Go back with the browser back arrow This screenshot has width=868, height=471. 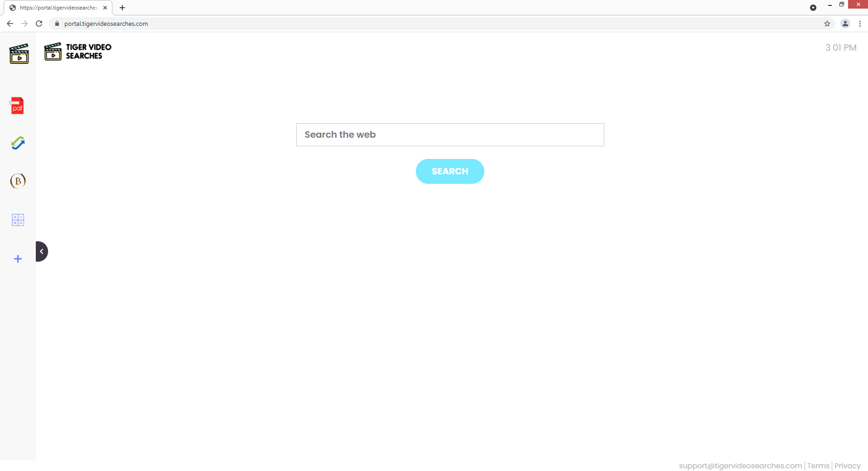click(x=10, y=24)
